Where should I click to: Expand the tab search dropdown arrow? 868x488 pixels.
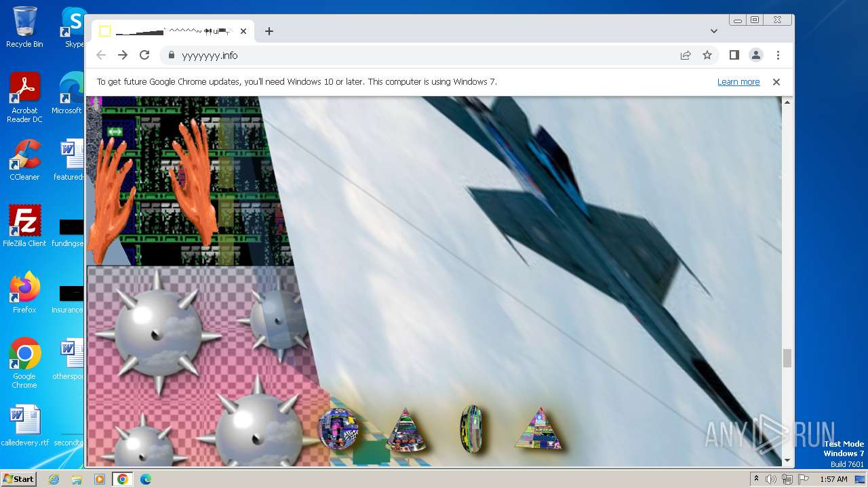coord(714,31)
